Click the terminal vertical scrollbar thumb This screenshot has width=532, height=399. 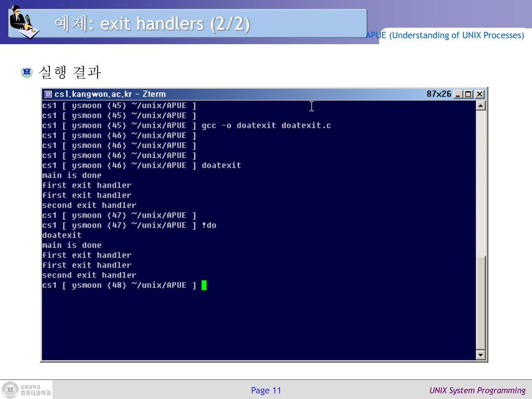tap(481, 303)
